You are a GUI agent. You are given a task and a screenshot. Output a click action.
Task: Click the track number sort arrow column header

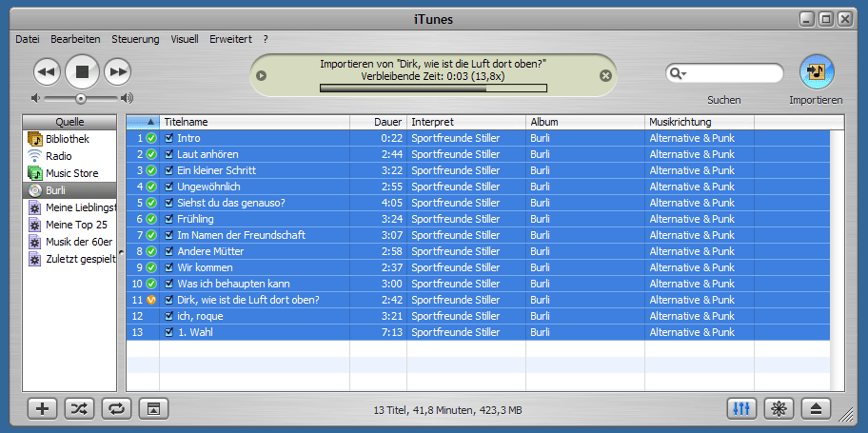click(x=144, y=122)
